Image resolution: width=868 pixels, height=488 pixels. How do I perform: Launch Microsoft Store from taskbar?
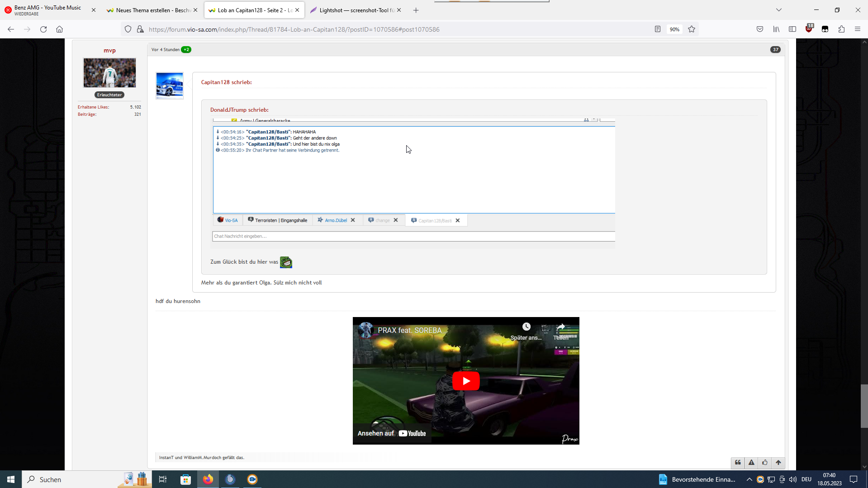(185, 479)
